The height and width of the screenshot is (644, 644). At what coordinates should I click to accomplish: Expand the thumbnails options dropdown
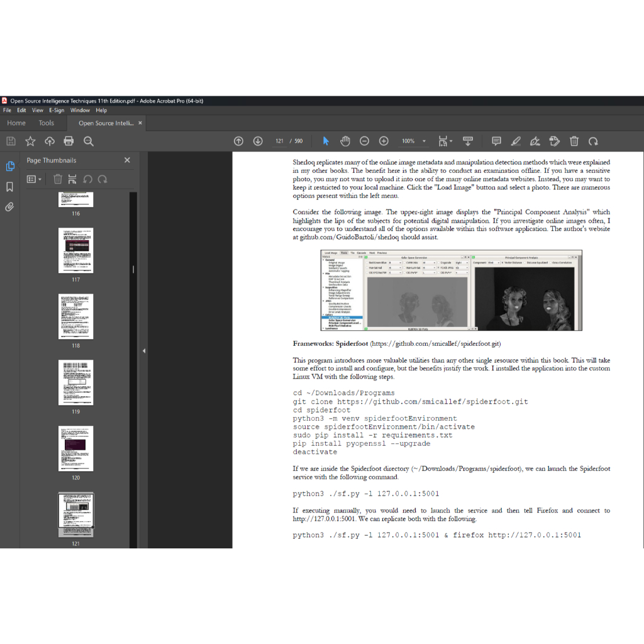[x=34, y=179]
